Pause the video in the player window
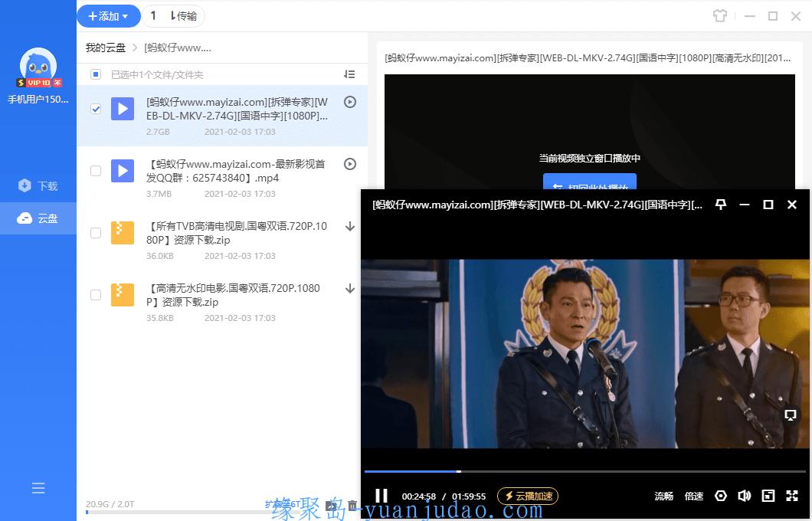 click(x=381, y=496)
